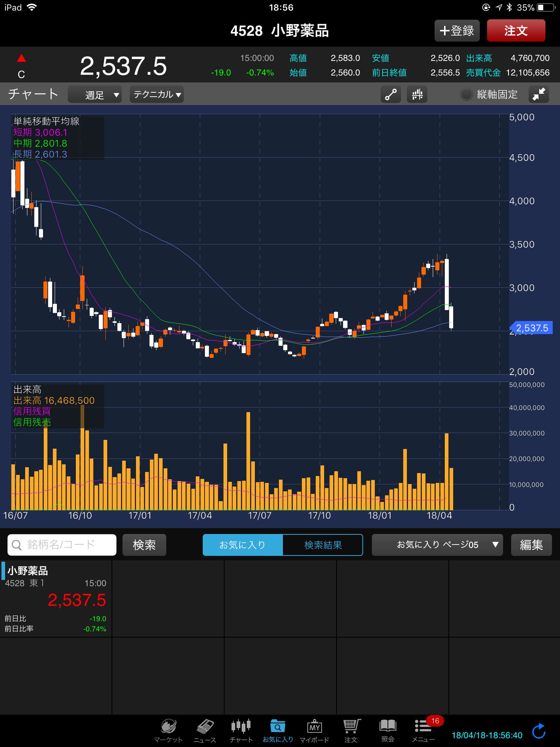The width and height of the screenshot is (560, 747).
Task: Open the 週足 timeframe dropdown
Action: coord(95,94)
